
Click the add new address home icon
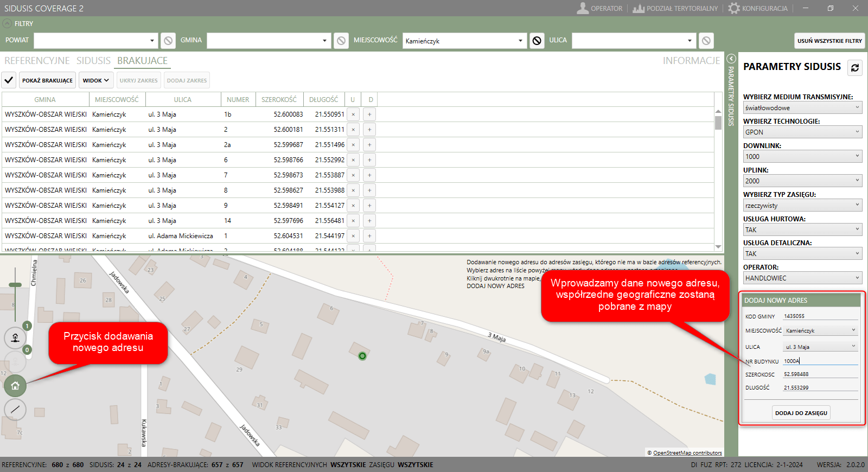tap(15, 386)
